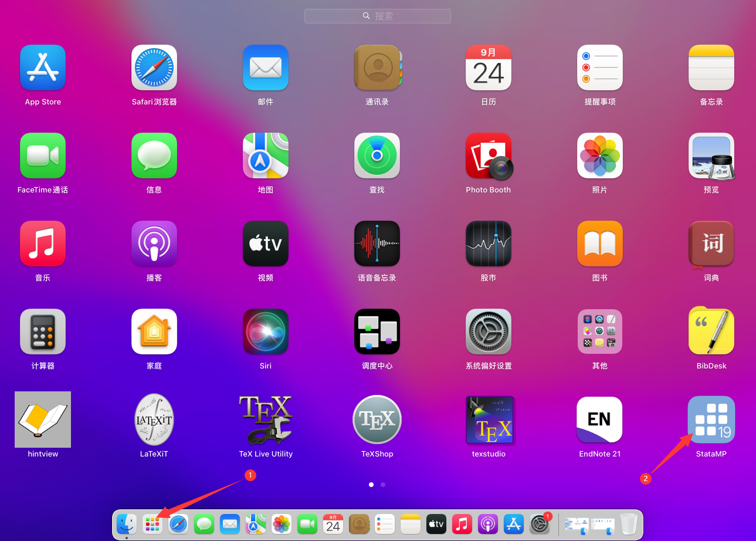Open FaceTime from the Dock
The image size is (756, 541).
click(x=307, y=523)
